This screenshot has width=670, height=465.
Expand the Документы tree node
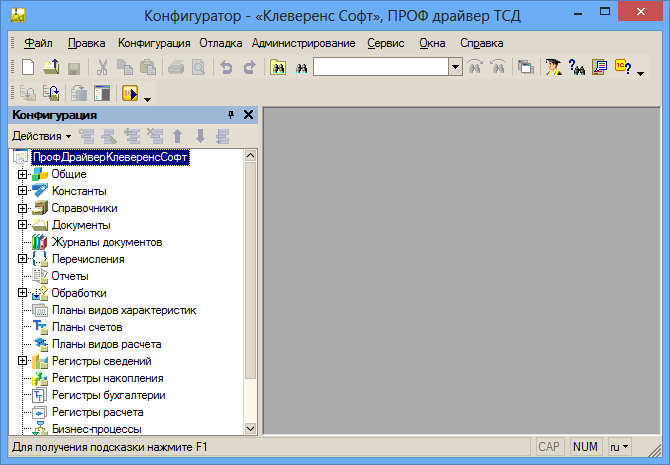22,225
